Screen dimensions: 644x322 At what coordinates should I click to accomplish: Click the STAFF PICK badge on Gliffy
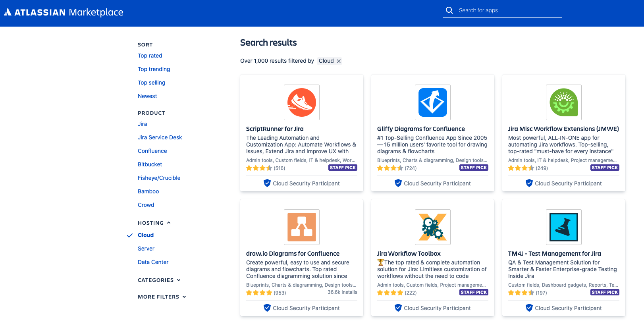[x=474, y=168]
